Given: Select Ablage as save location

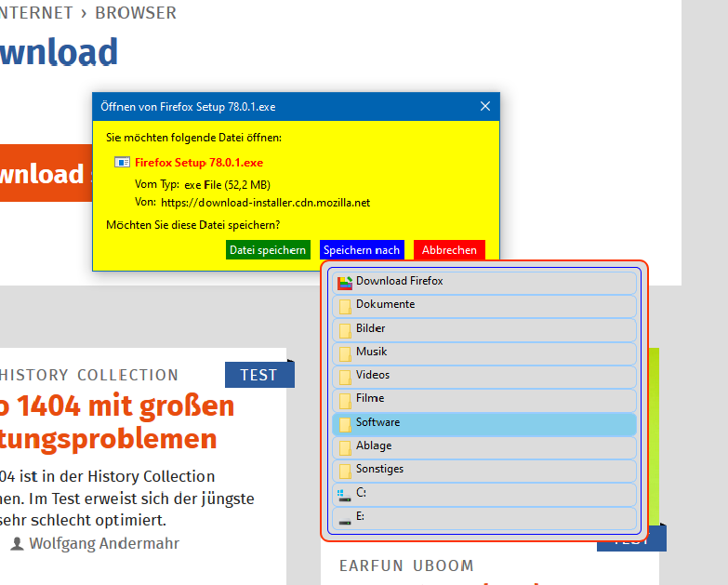Looking at the screenshot, I should click(x=484, y=447).
